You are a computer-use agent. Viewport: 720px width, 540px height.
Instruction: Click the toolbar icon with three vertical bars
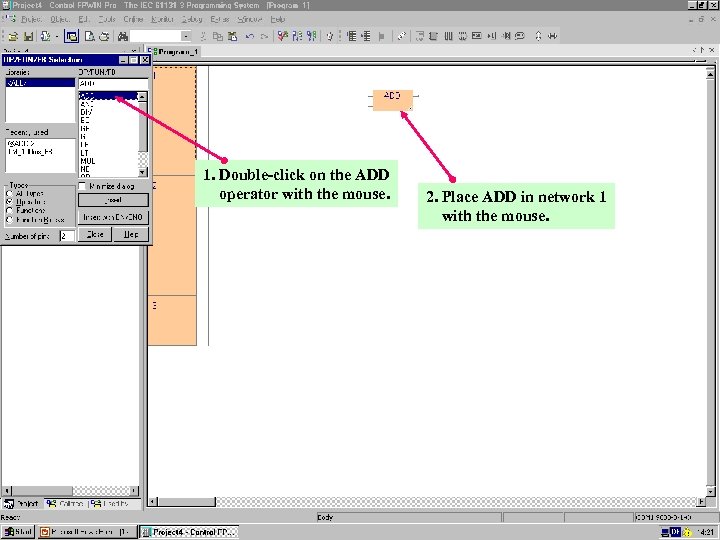click(448, 36)
